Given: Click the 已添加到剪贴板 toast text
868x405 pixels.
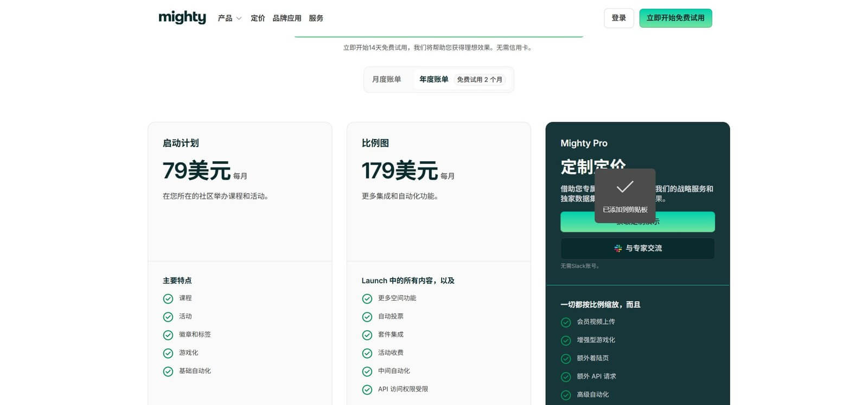Looking at the screenshot, I should (x=625, y=210).
